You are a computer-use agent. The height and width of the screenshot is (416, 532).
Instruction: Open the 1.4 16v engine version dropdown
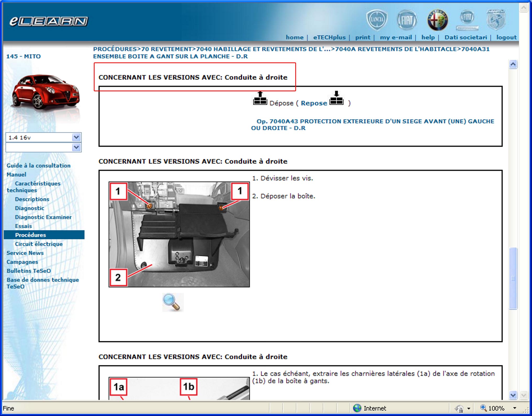[x=76, y=137]
